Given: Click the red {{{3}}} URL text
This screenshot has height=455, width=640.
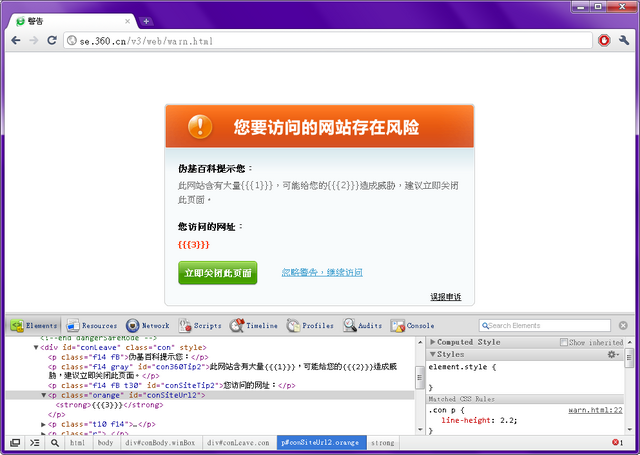Looking at the screenshot, I should pyautogui.click(x=193, y=245).
